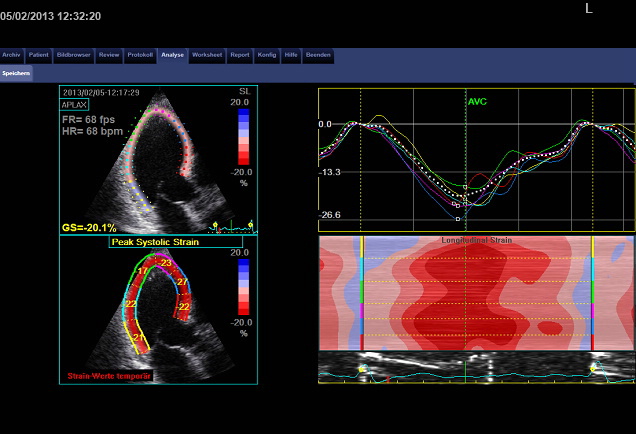636x434 pixels.
Task: Switch to the Patient tab
Action: coord(38,55)
